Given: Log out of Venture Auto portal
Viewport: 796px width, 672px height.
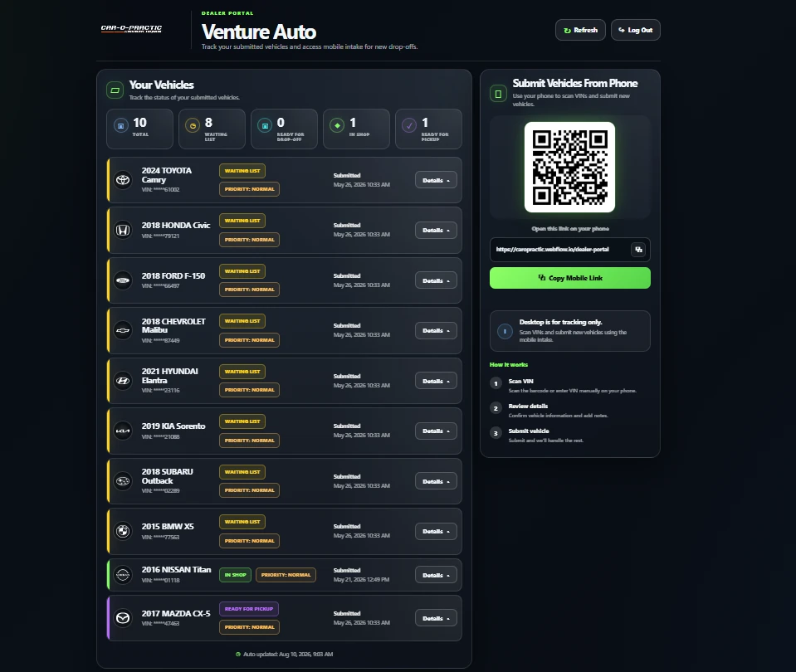Looking at the screenshot, I should point(636,30).
